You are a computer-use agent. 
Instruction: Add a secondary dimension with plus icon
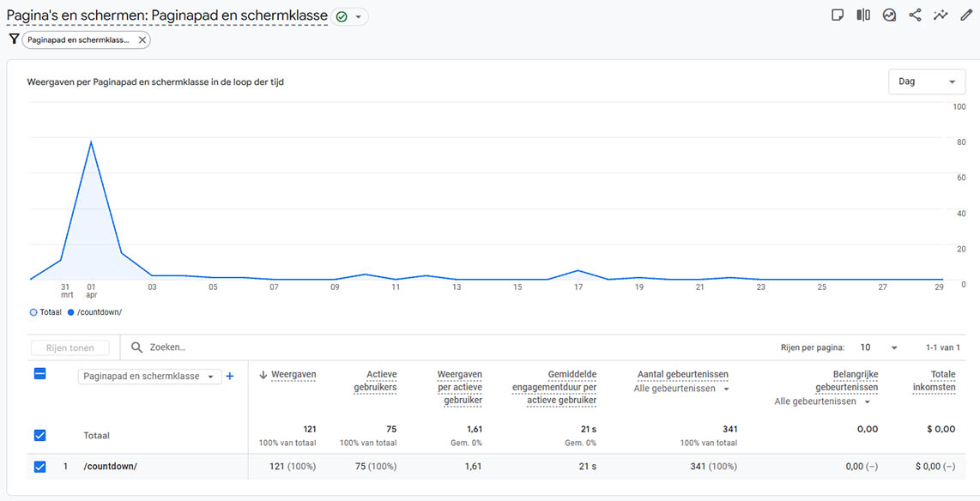coord(229,377)
